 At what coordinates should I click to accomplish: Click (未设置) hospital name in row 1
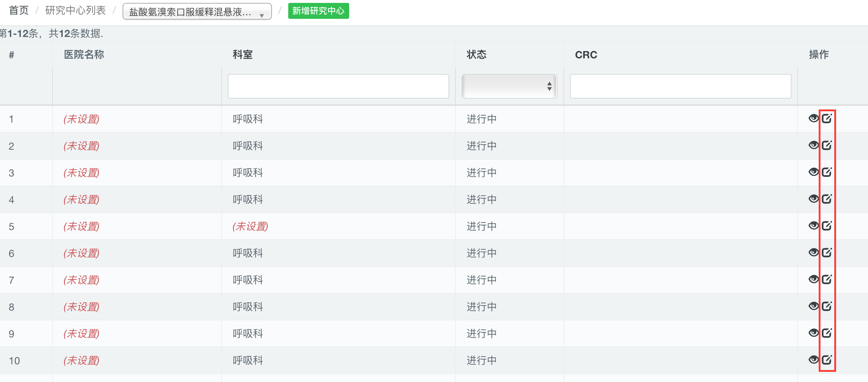click(x=82, y=119)
